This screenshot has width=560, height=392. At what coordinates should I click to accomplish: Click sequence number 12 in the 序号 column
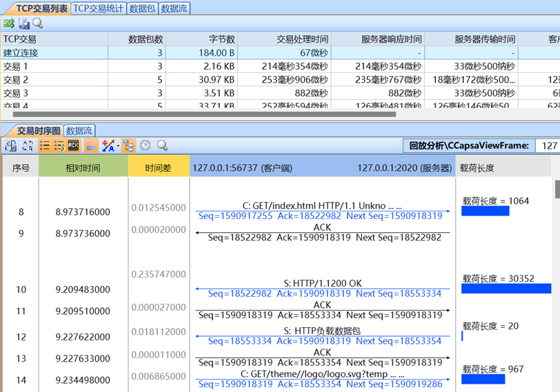(21, 337)
